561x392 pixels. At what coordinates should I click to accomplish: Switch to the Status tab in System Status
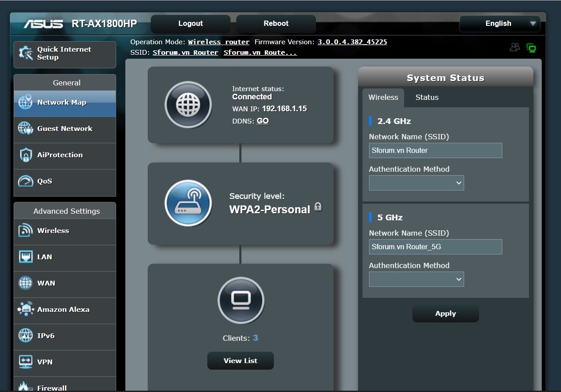click(427, 98)
